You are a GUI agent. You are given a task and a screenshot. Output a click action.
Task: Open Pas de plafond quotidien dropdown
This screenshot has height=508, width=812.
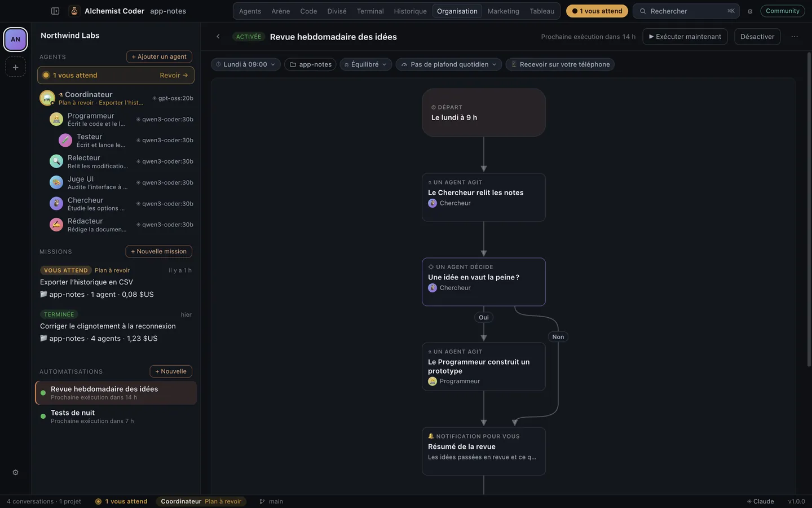point(449,64)
